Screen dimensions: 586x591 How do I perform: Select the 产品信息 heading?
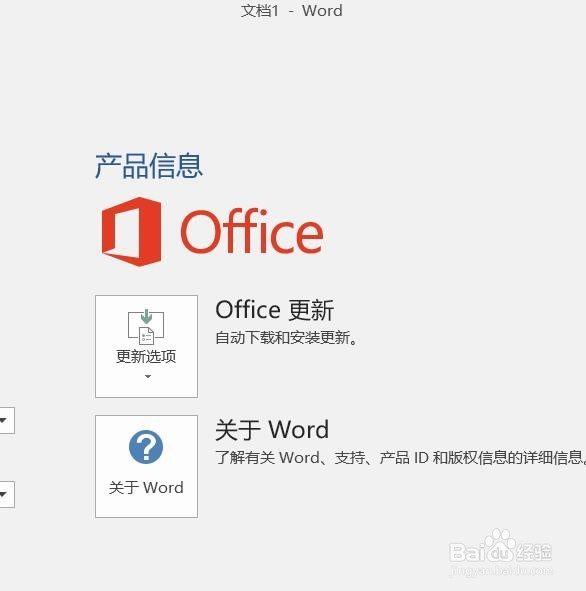pyautogui.click(x=149, y=166)
